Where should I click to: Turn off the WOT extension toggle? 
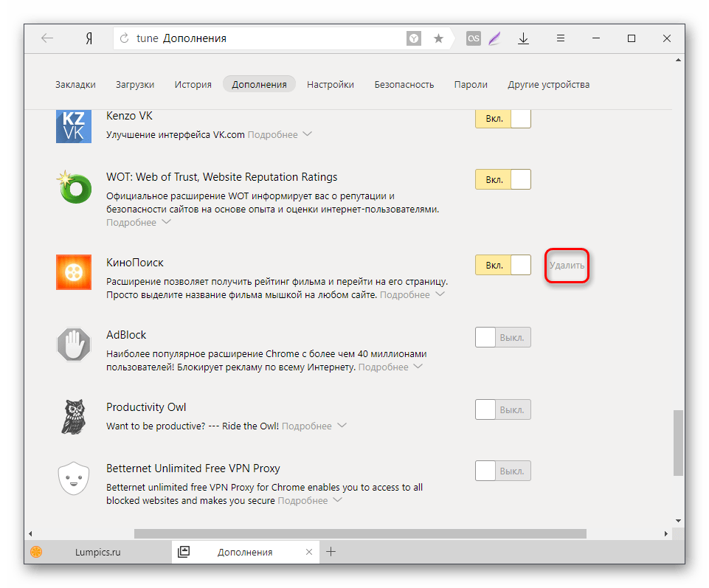[x=503, y=179]
